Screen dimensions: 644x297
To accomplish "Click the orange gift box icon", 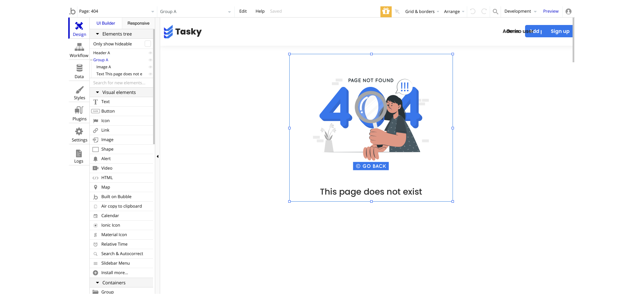I will 386,11.
